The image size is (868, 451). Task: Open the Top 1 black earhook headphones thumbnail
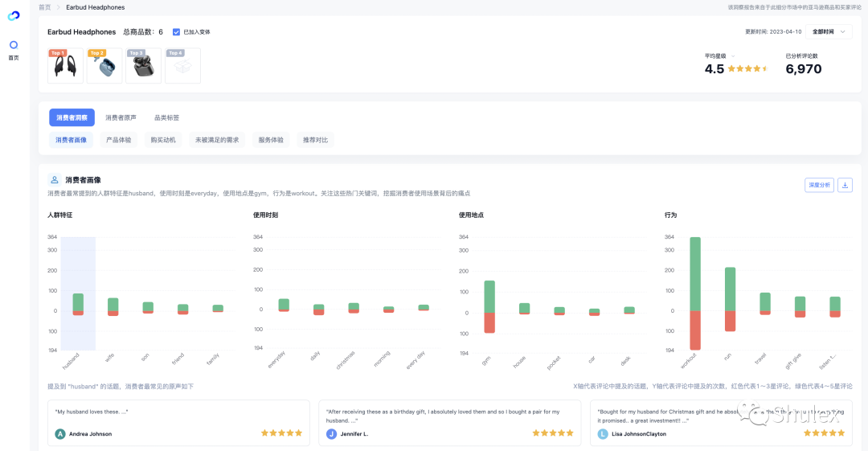[65, 65]
